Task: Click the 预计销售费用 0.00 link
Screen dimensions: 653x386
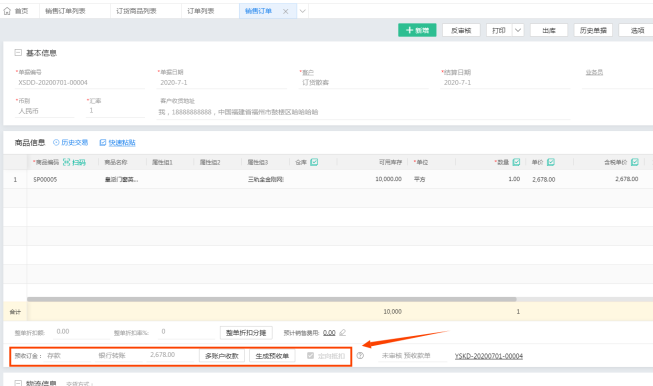Action: click(x=329, y=333)
